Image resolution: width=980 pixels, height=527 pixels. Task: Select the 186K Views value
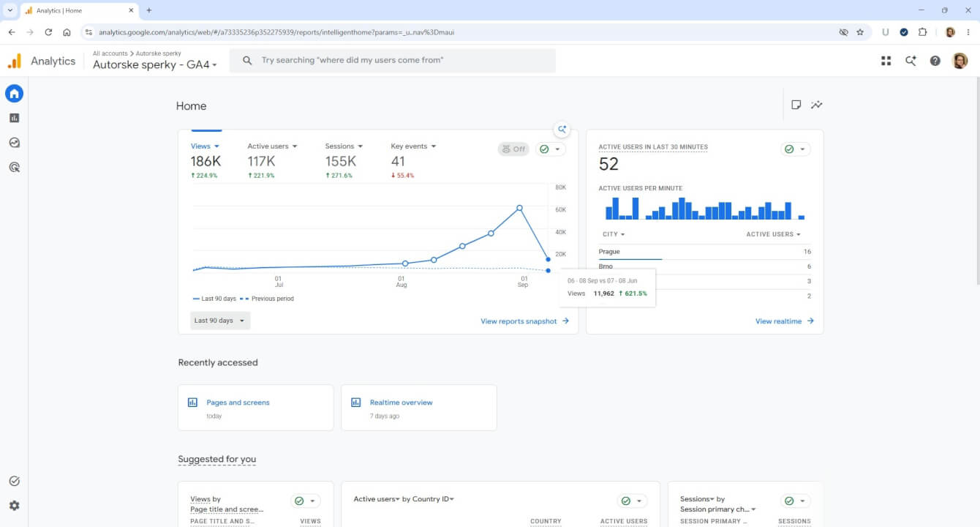[206, 162]
